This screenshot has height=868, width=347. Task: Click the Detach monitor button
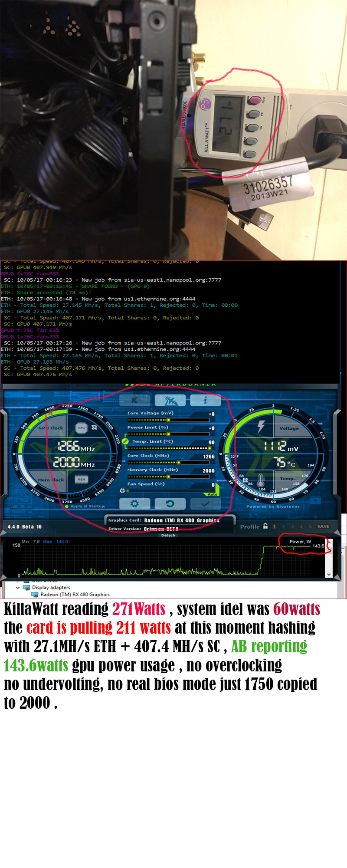168,535
